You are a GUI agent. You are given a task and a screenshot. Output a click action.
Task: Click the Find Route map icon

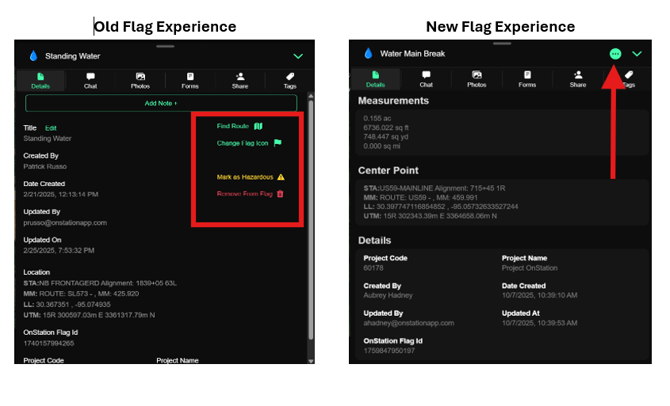[x=257, y=126]
